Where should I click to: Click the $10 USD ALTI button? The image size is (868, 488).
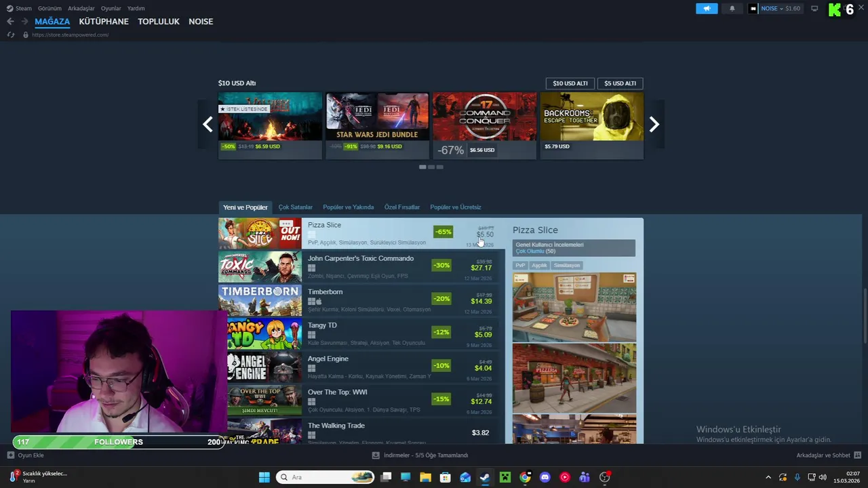pos(570,83)
